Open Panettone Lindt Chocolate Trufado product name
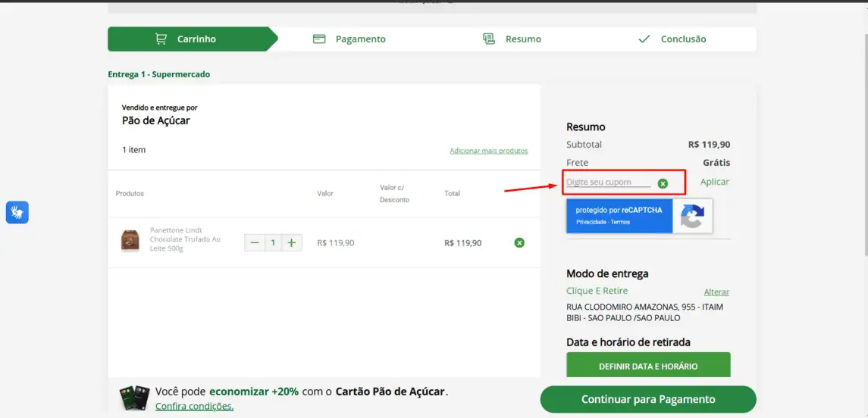Screen dimensions: 868x418 [185, 239]
